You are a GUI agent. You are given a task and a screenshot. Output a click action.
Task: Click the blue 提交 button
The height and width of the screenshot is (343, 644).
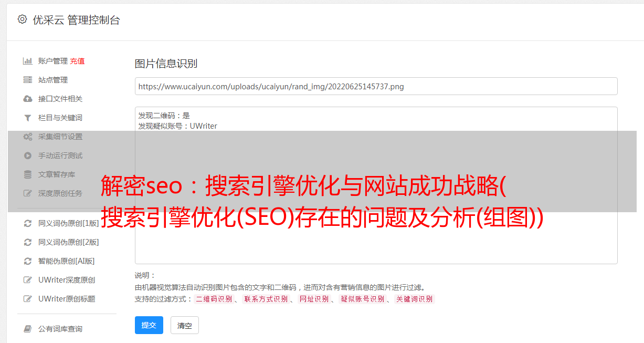[x=149, y=325]
